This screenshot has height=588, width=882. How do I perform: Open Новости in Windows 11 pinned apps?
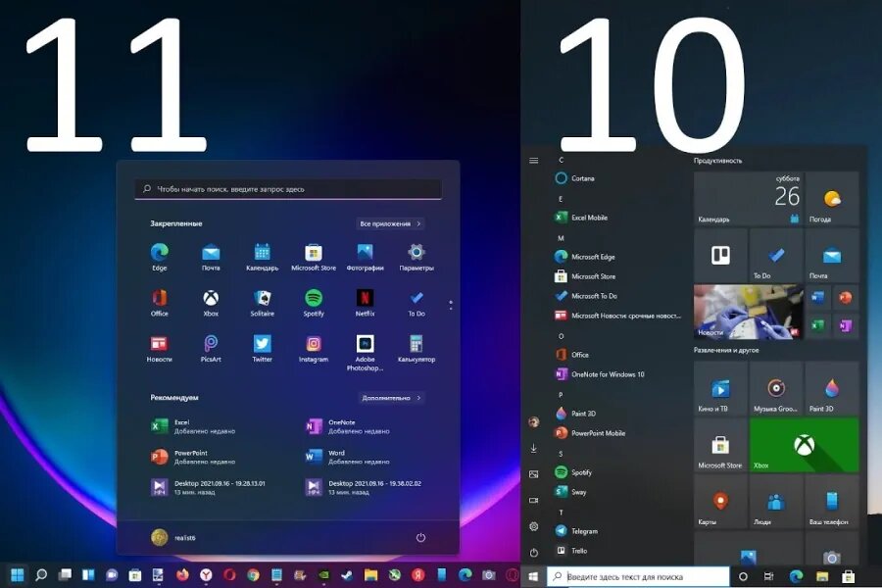[159, 348]
